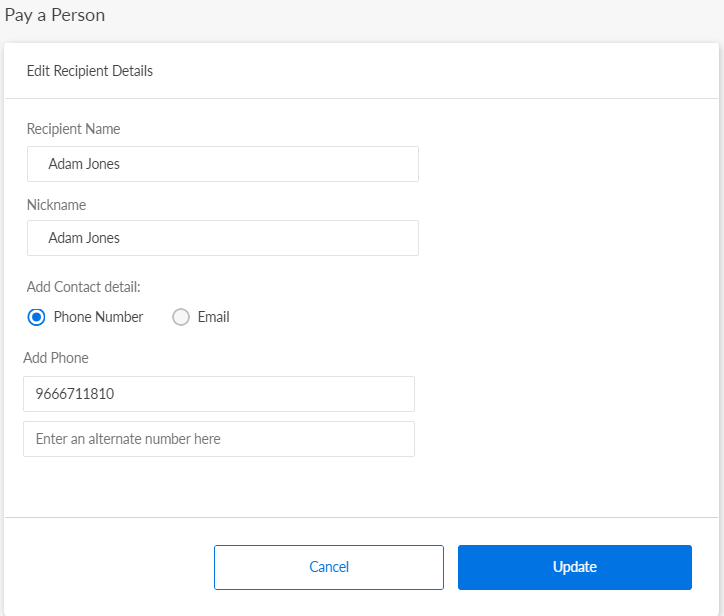Click the Add Phone label

(x=56, y=358)
